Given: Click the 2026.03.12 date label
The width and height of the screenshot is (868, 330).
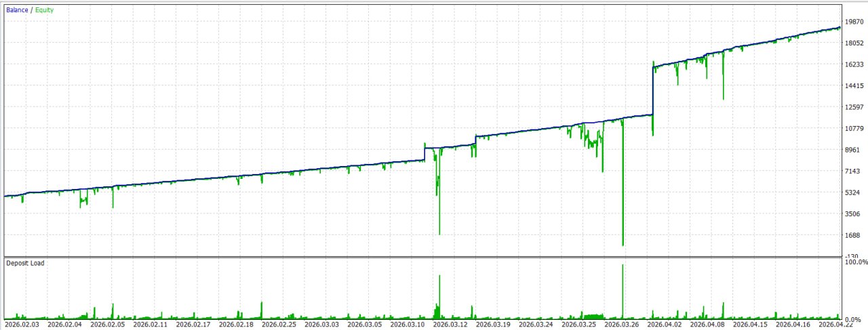Looking at the screenshot, I should 449,325.
